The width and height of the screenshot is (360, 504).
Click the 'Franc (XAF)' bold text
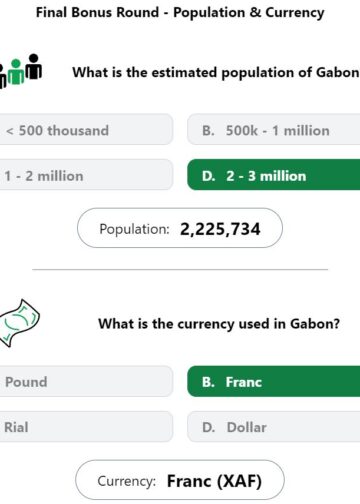214,481
